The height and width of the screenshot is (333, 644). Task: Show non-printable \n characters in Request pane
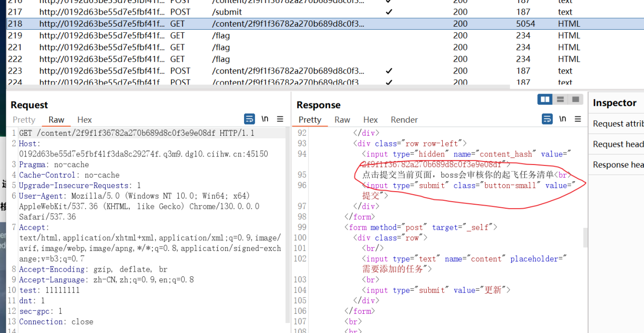(x=265, y=119)
